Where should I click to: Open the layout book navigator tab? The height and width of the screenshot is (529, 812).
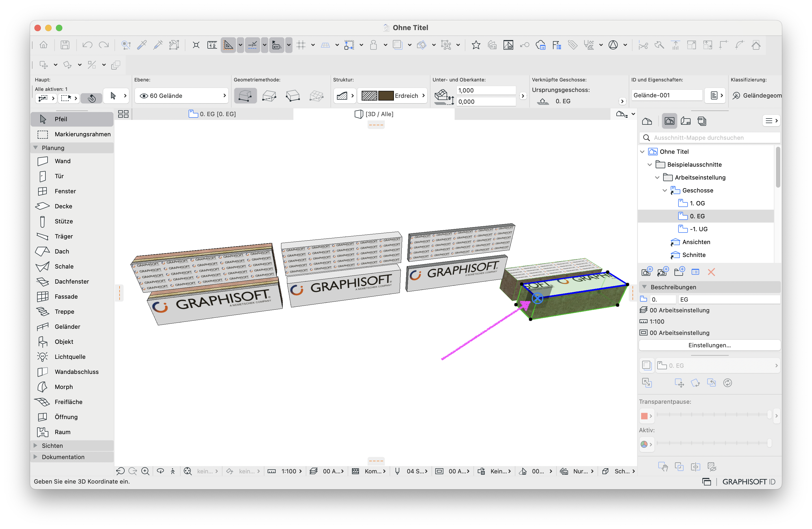686,121
